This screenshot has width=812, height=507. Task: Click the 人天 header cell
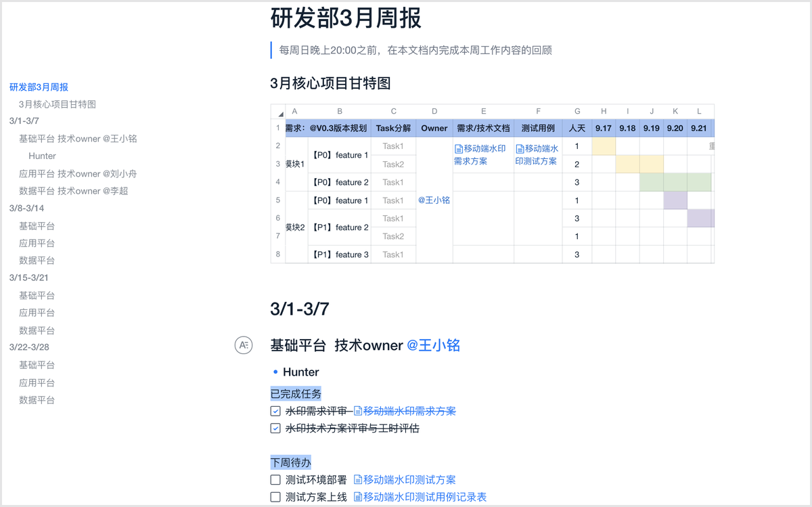tap(577, 128)
